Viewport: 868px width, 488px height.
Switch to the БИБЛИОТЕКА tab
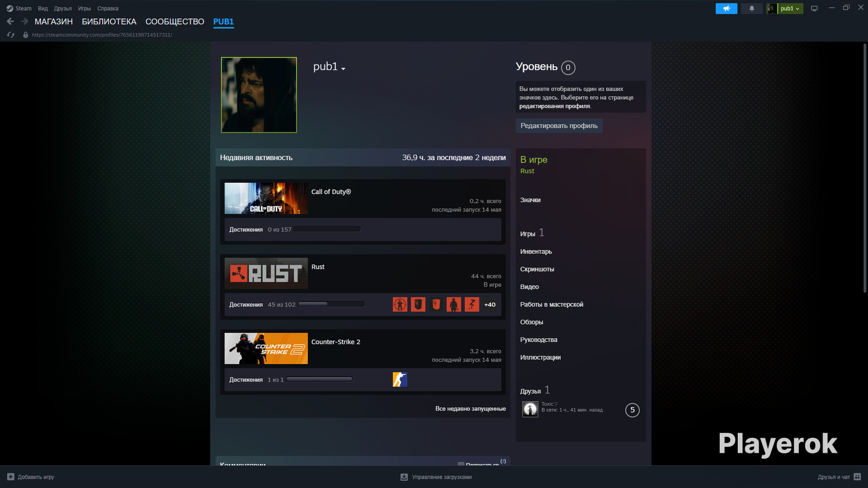click(109, 21)
